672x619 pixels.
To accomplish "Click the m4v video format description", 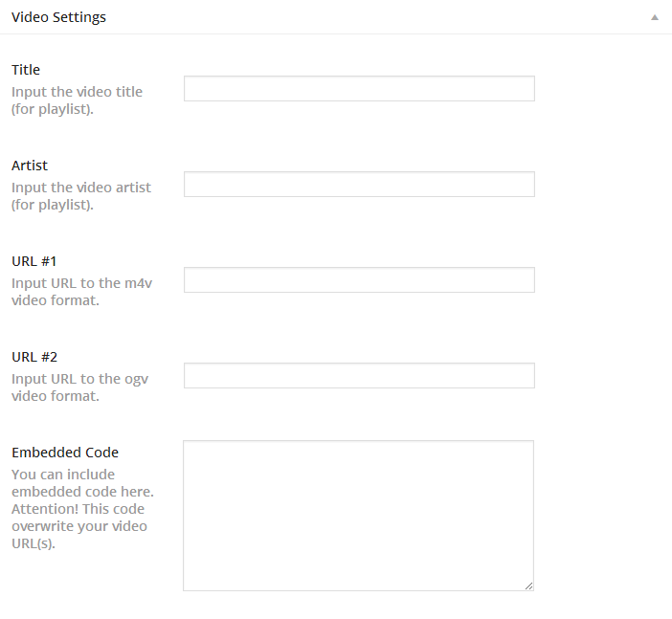I will point(79,292).
